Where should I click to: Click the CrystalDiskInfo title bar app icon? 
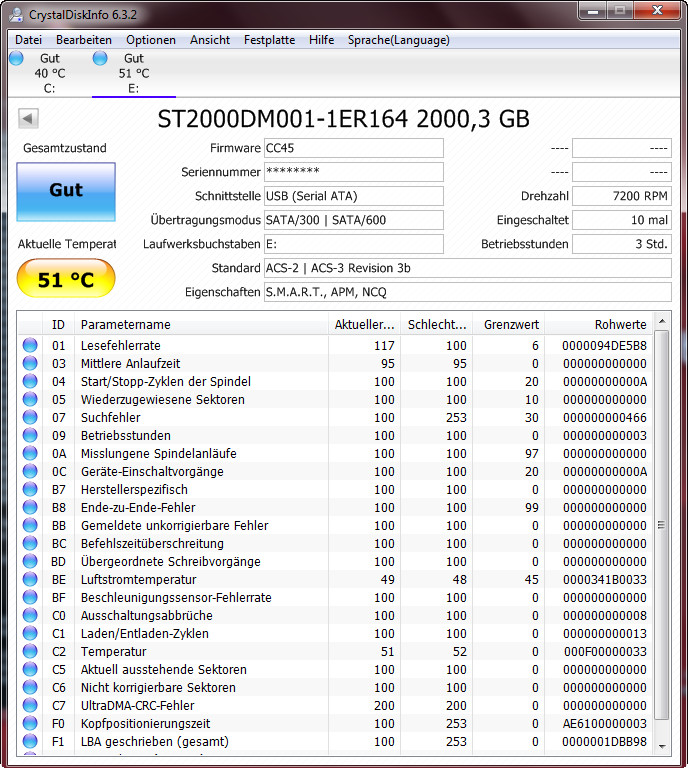16,15
